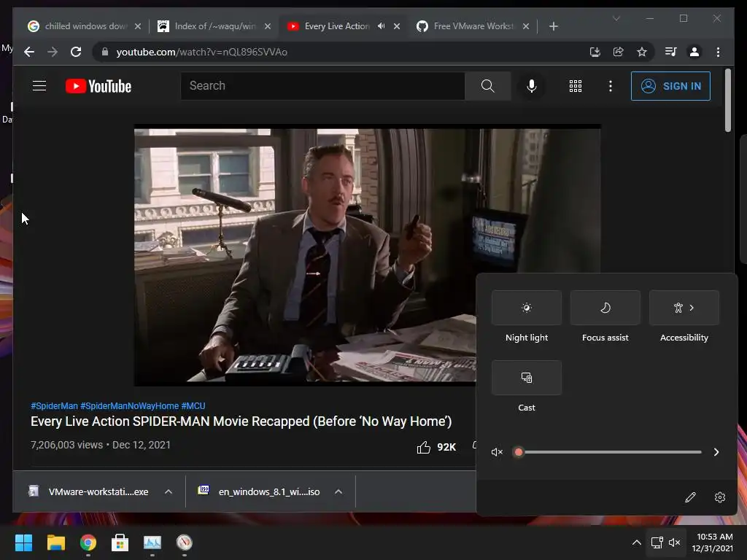Click the page vertical scrollbar
This screenshot has width=747, height=560.
pyautogui.click(x=727, y=100)
